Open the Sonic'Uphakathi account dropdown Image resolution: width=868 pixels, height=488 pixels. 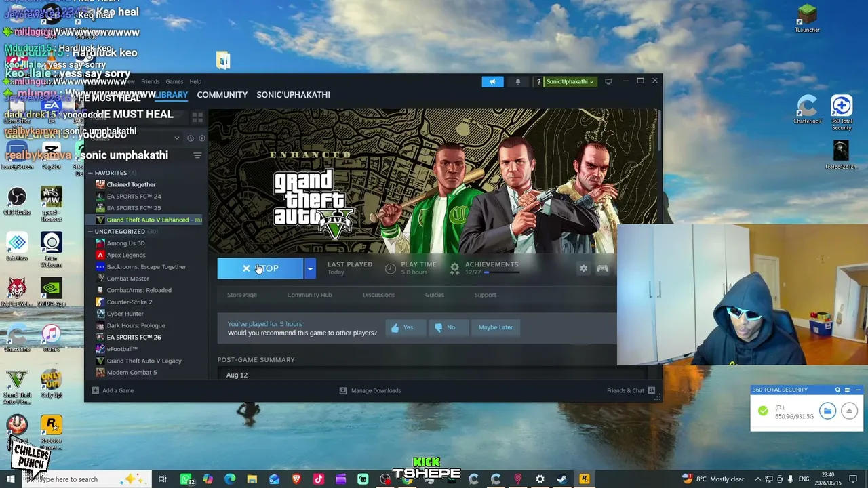[570, 82]
